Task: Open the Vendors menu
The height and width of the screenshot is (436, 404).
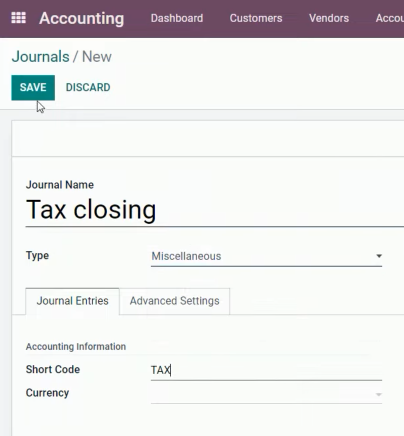Action: [x=329, y=18]
